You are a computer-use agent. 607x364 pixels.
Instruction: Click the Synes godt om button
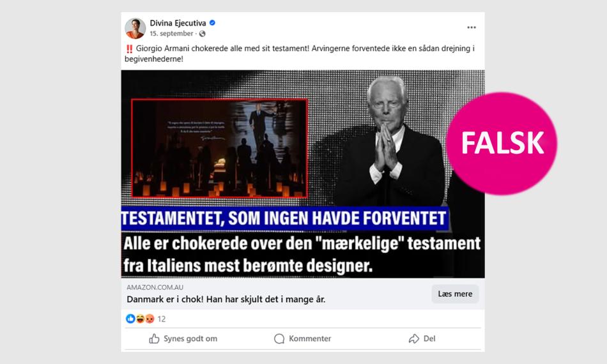(183, 338)
